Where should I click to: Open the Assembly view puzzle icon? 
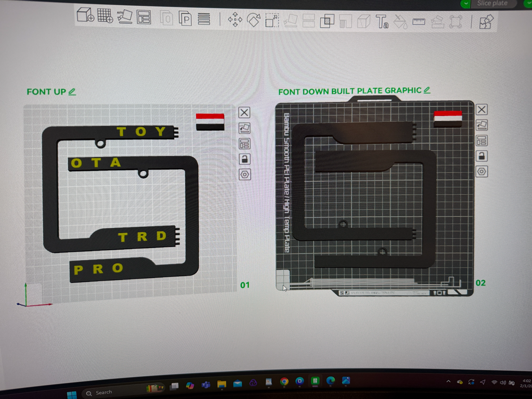click(x=486, y=22)
